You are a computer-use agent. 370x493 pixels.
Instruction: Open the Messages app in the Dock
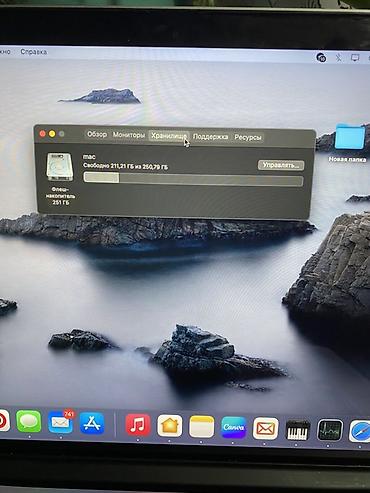tap(29, 422)
